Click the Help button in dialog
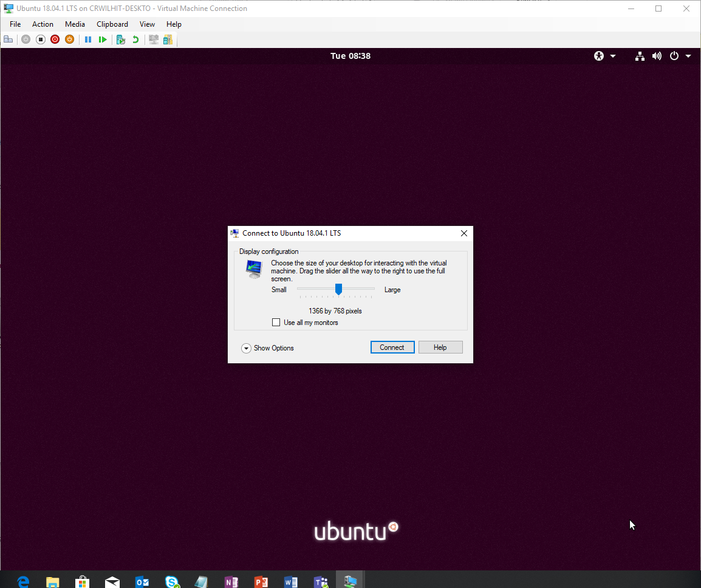The height and width of the screenshot is (588, 701). click(x=440, y=347)
